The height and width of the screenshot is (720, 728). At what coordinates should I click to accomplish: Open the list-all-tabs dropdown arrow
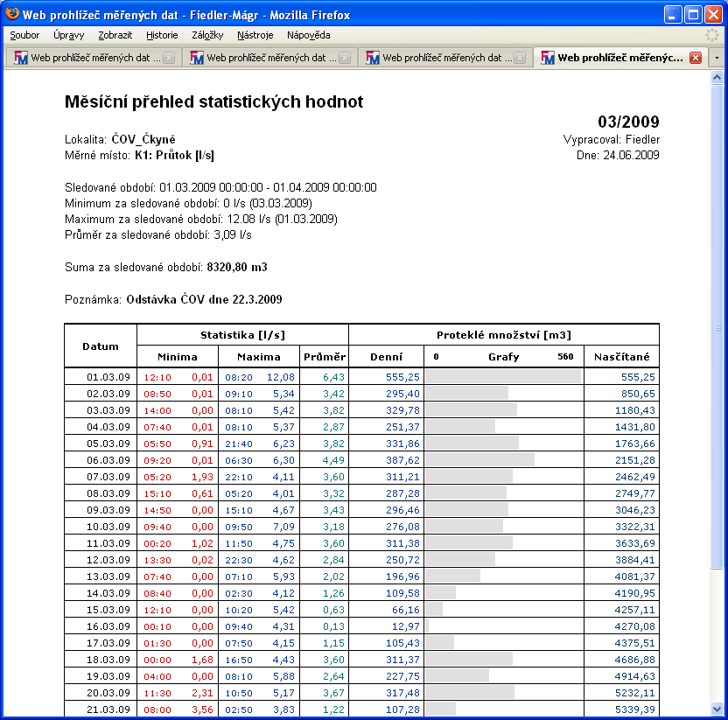pyautogui.click(x=717, y=58)
